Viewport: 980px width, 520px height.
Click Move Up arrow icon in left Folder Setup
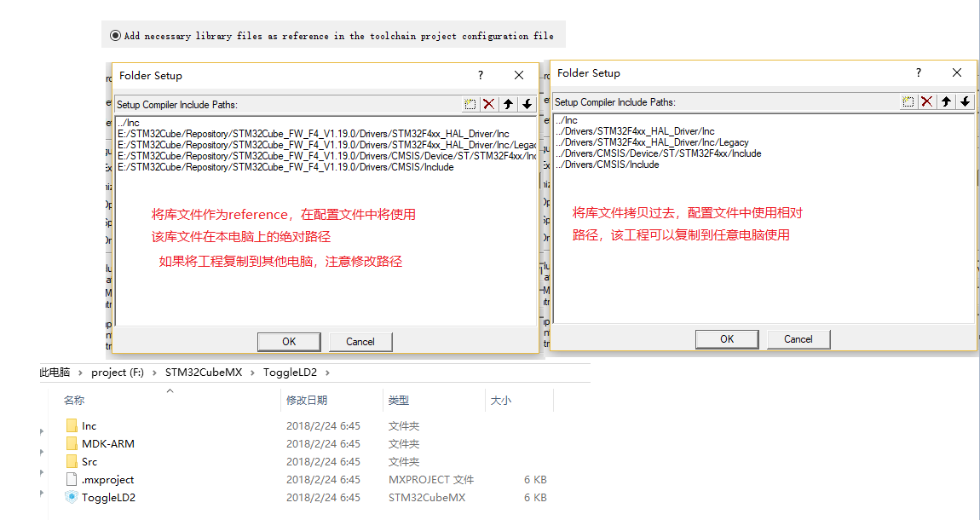[508, 104]
